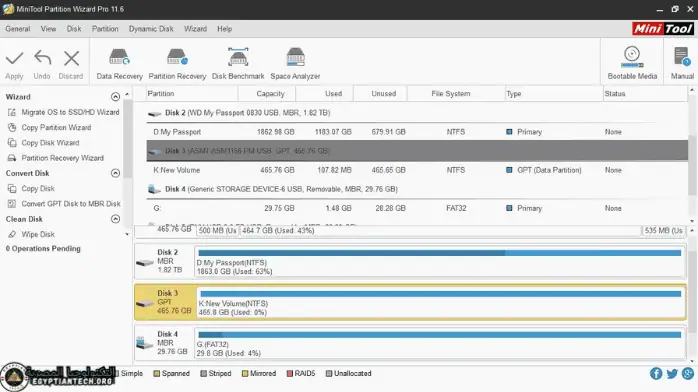Open the Partition menu
The image size is (698, 392).
[105, 29]
